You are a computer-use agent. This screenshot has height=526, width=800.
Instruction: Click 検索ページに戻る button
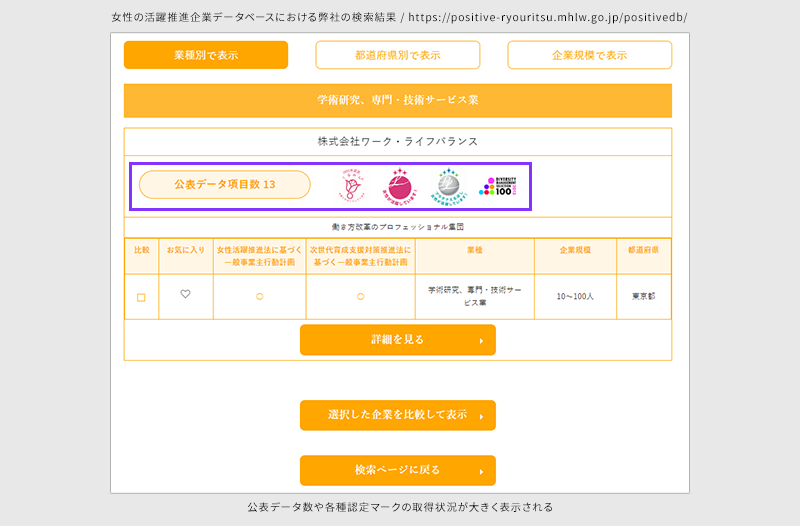tap(397, 470)
